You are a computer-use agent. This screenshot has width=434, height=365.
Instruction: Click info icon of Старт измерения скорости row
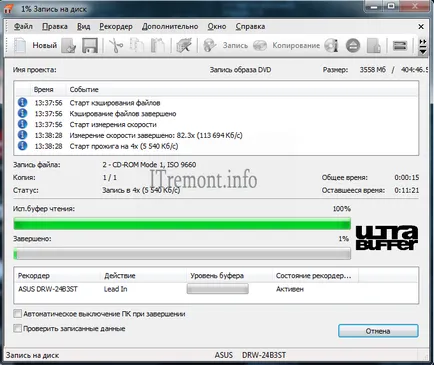(22, 124)
